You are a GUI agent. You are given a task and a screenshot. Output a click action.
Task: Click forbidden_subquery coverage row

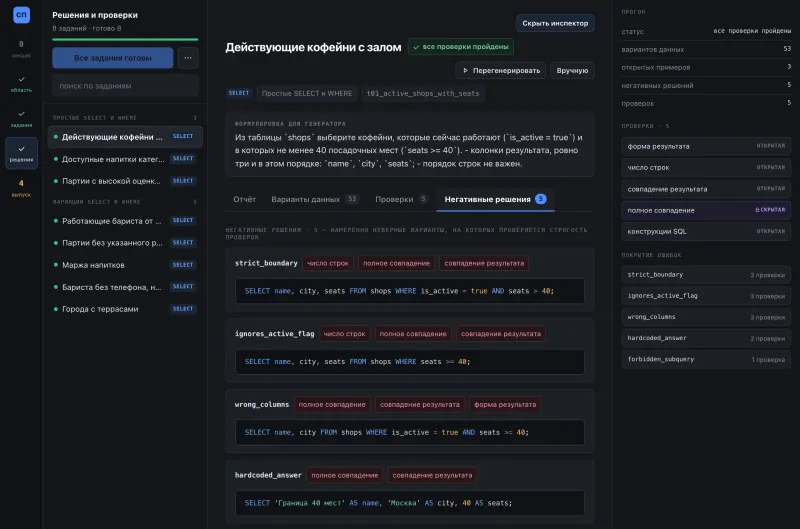[x=706, y=359]
